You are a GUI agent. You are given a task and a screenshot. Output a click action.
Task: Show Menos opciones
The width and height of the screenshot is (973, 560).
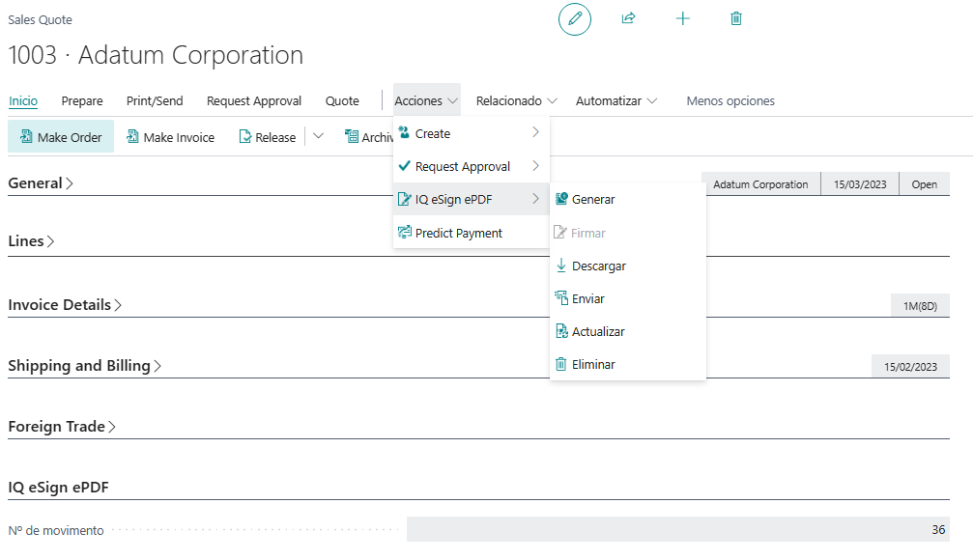[730, 100]
